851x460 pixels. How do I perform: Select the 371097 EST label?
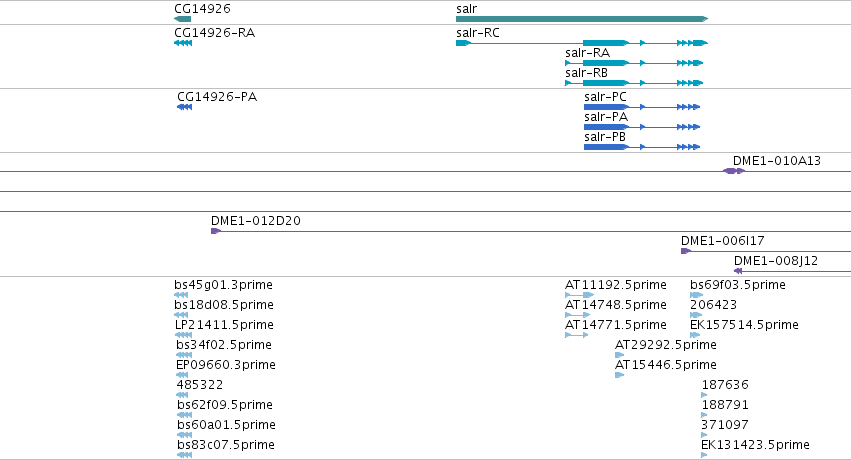click(x=725, y=425)
